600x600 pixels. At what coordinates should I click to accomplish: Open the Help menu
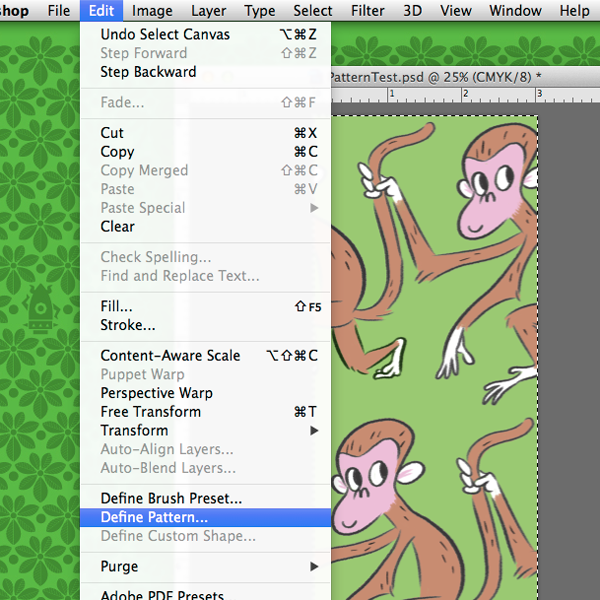[x=574, y=11]
